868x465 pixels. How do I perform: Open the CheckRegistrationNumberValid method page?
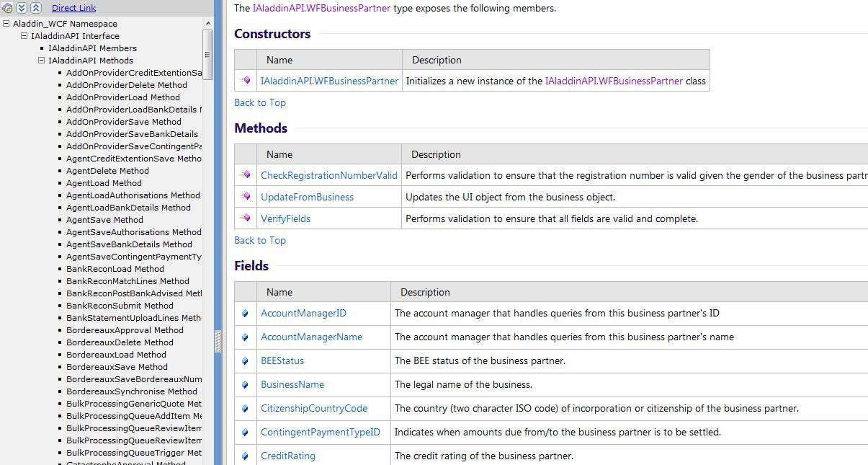(328, 174)
